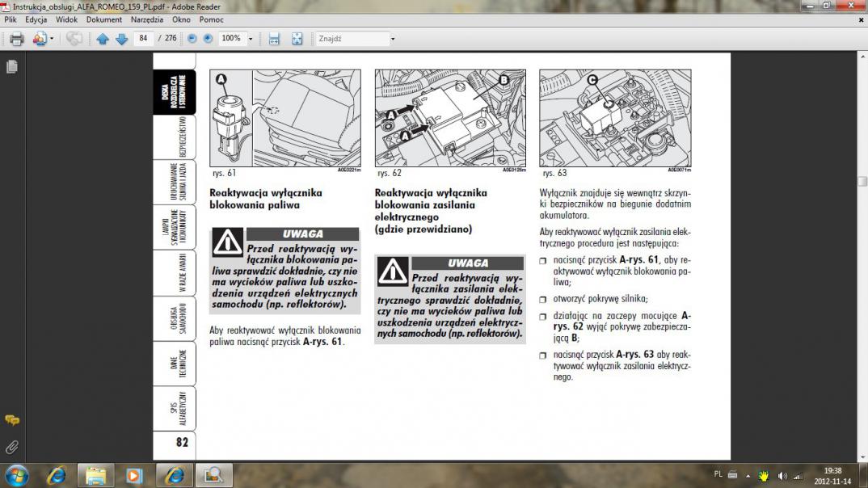Click the figure 'rys. 63' illustration
The height and width of the screenshot is (488, 868).
point(615,118)
